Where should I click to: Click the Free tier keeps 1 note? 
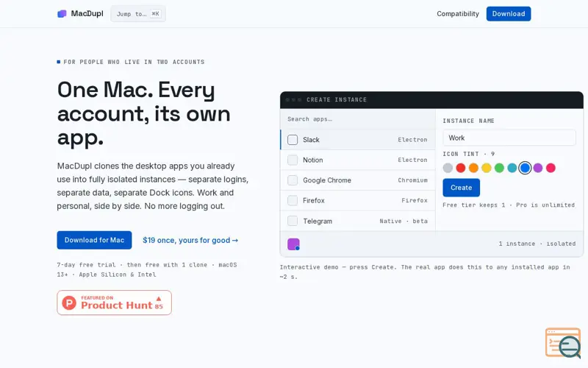point(509,205)
